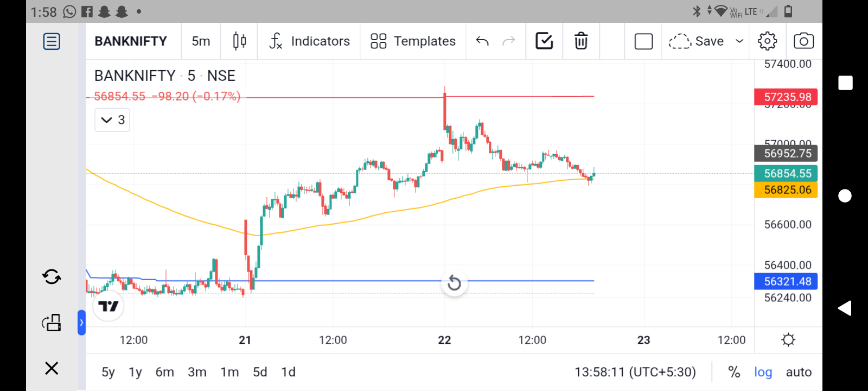The image size is (868, 391).
Task: Click the 57400.00 price axis label
Action: pyautogui.click(x=788, y=64)
